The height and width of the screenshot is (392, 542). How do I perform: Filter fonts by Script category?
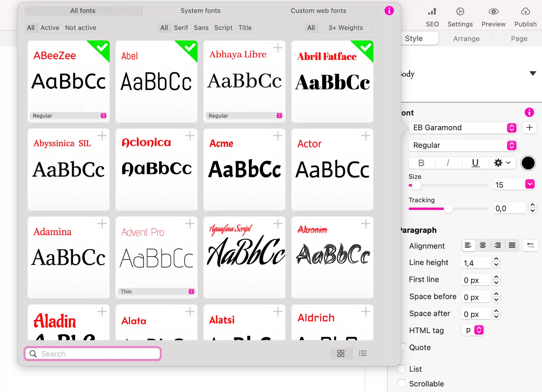click(x=223, y=28)
